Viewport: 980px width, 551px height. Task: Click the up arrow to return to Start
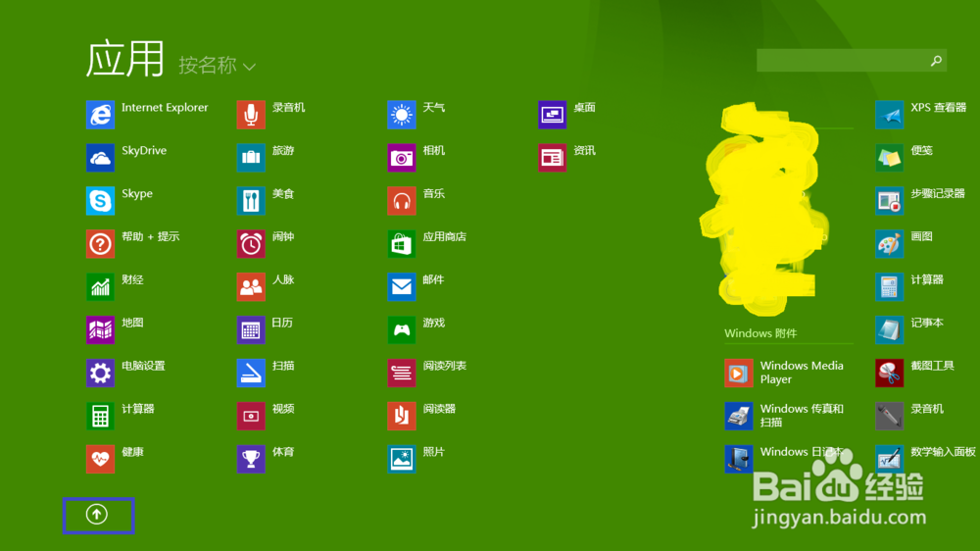(x=97, y=515)
